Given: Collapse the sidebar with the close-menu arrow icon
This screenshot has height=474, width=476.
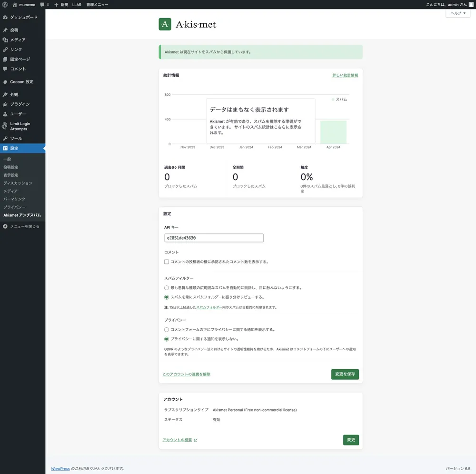Looking at the screenshot, I should (5, 227).
